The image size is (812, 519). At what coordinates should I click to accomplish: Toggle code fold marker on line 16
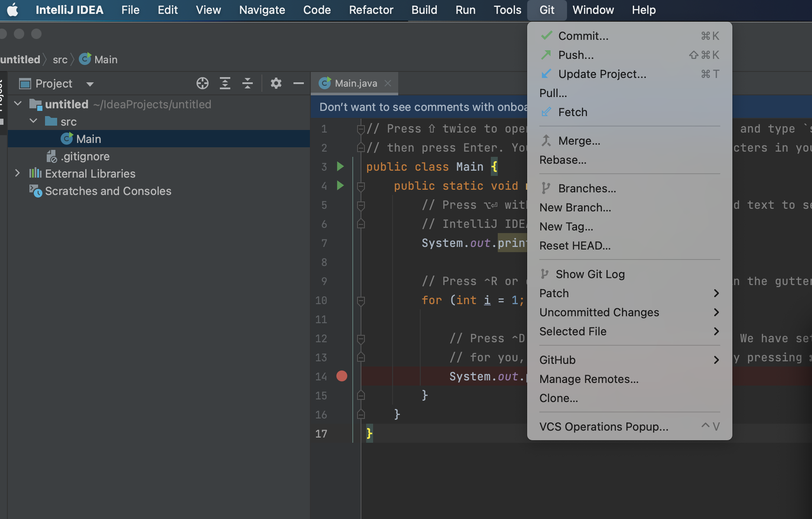[361, 414]
